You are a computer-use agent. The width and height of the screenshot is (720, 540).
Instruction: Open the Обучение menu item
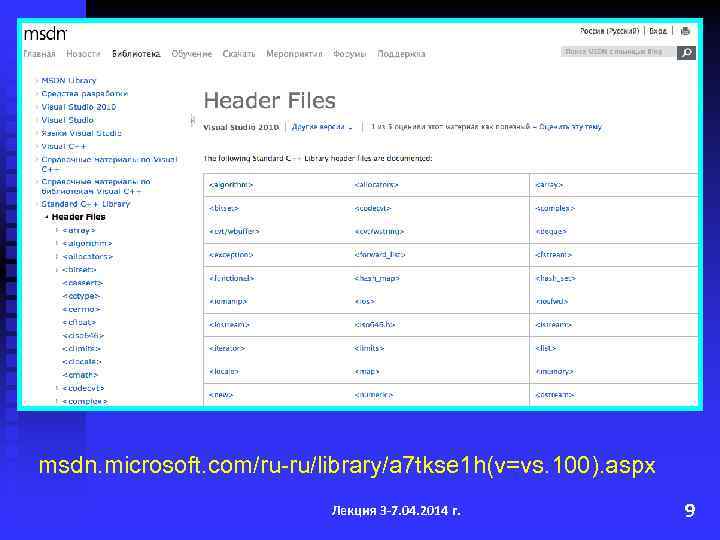tap(191, 54)
